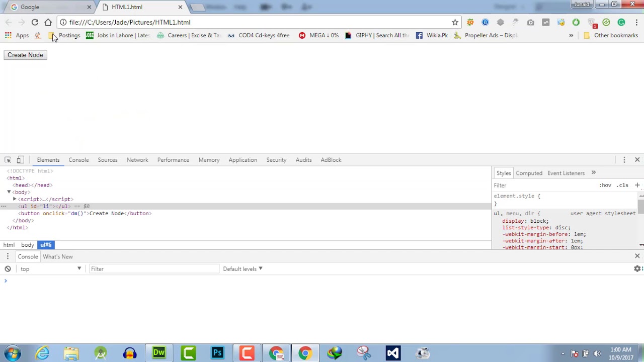Open the COD4 Cd-keys bookmark
This screenshot has height=362, width=644.
259,35
